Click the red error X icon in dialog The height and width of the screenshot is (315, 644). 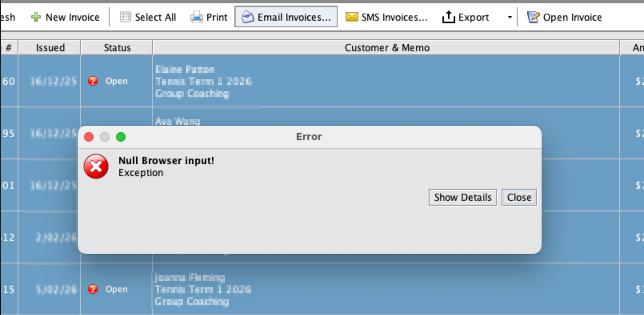[96, 167]
